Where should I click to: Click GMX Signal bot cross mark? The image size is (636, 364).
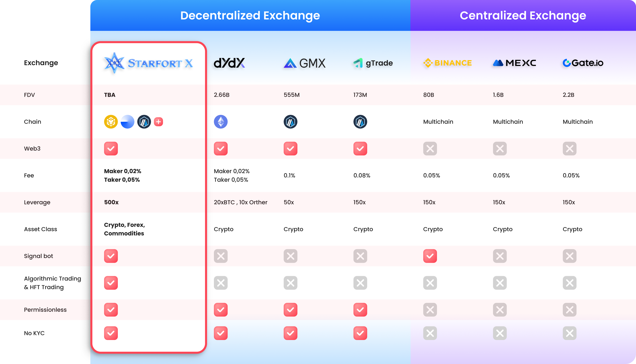[291, 256]
